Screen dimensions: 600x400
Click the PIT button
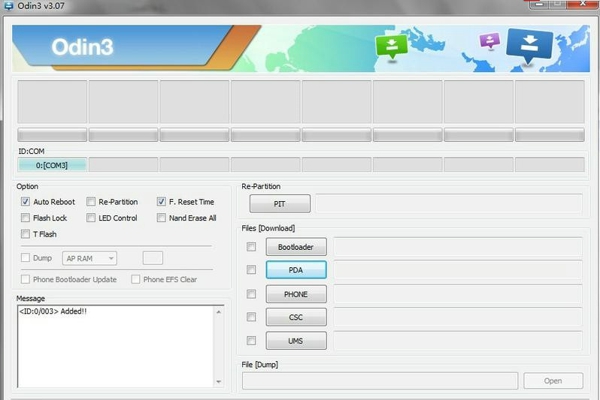point(279,204)
